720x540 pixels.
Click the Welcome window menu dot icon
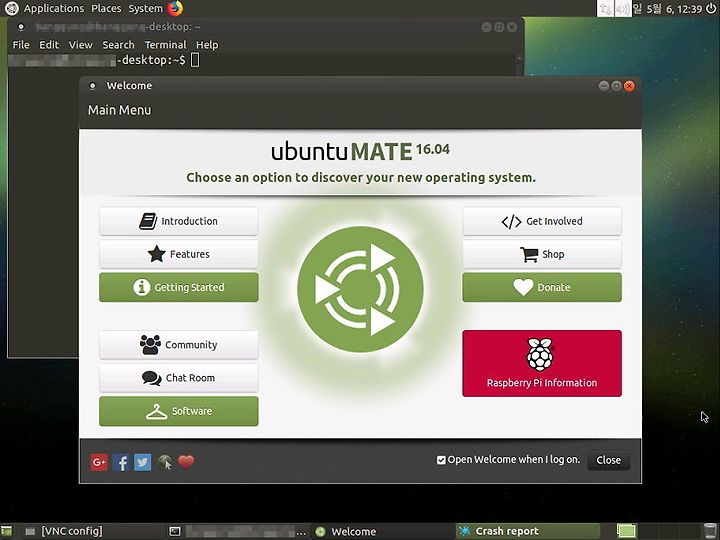point(92,86)
